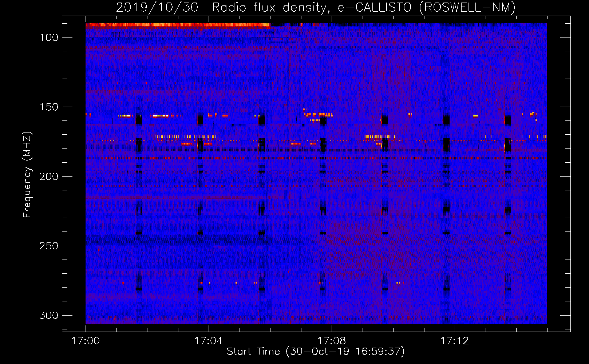Click the 300 frequency tick label
Image resolution: width=589 pixels, height=364 pixels.
point(49,315)
